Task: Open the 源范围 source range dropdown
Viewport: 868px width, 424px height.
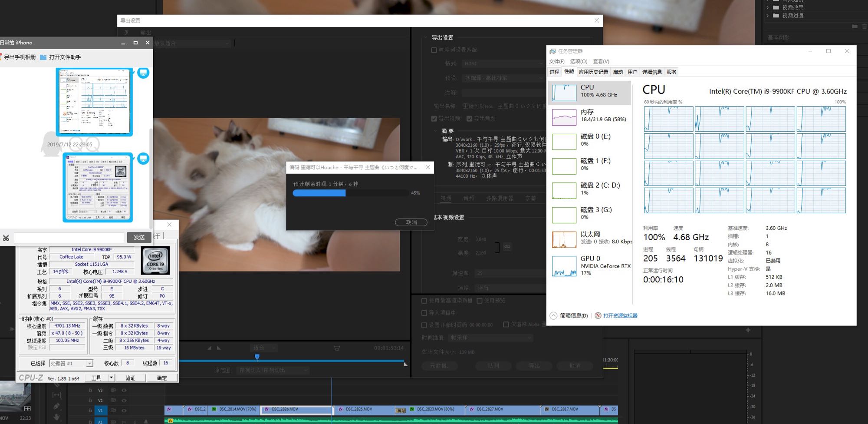Action: point(273,370)
